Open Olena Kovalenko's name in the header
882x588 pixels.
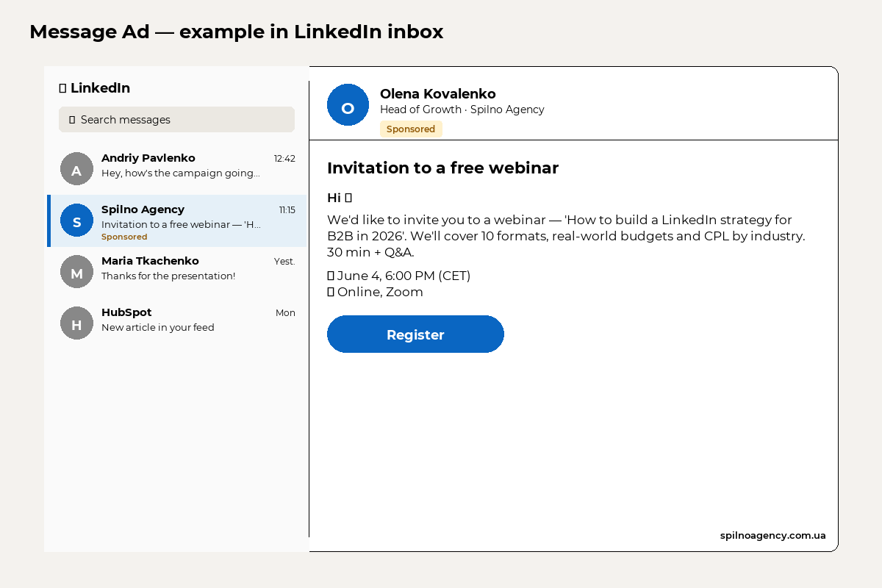point(438,94)
